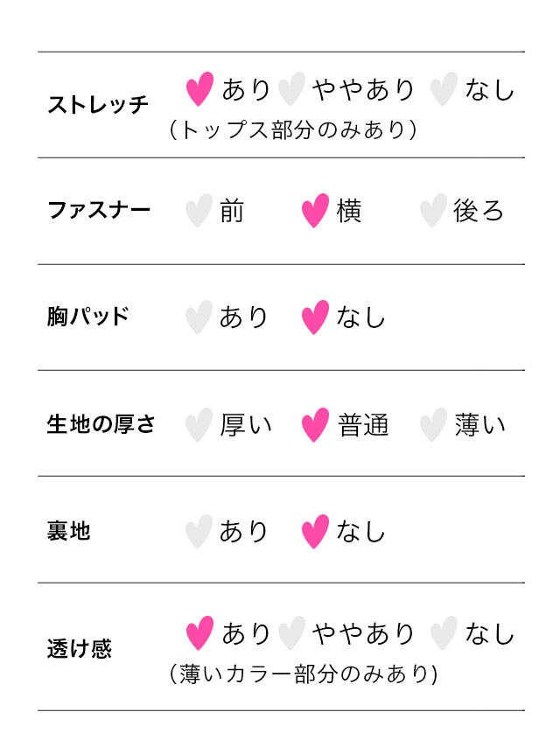
Task: Click the grey heart for 透け感 なし
Action: point(444,633)
